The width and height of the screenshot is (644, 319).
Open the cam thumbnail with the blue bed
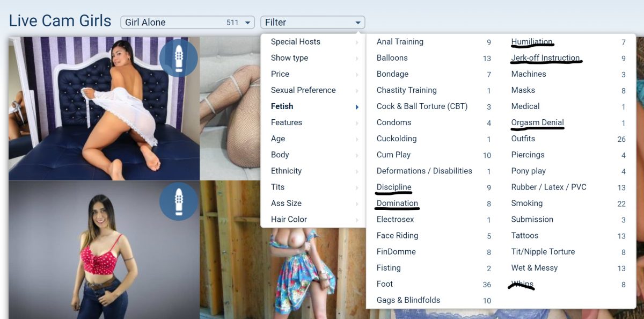pos(104,108)
